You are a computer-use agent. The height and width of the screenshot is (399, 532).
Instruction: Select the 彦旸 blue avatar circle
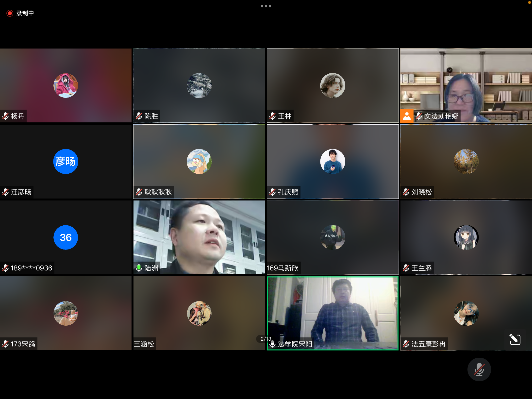[x=66, y=162]
